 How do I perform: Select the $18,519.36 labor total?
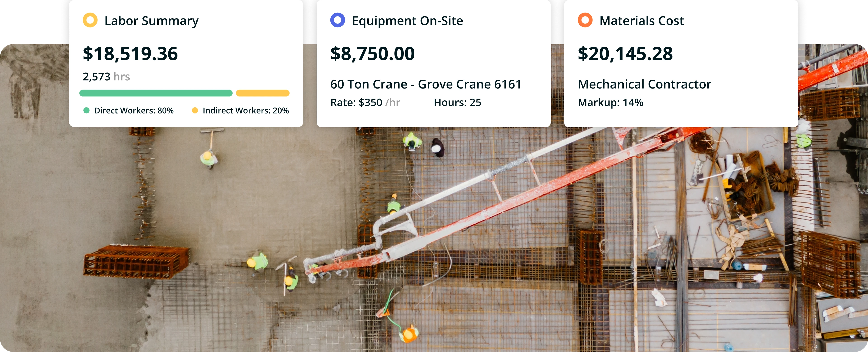tap(130, 54)
